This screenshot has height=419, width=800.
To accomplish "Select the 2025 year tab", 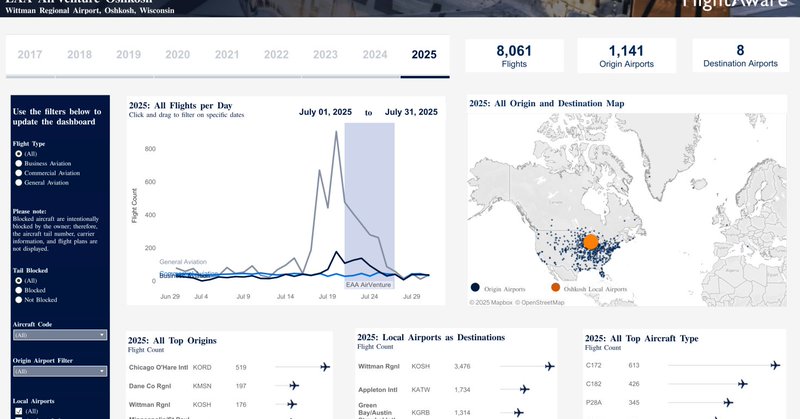I will [x=424, y=55].
